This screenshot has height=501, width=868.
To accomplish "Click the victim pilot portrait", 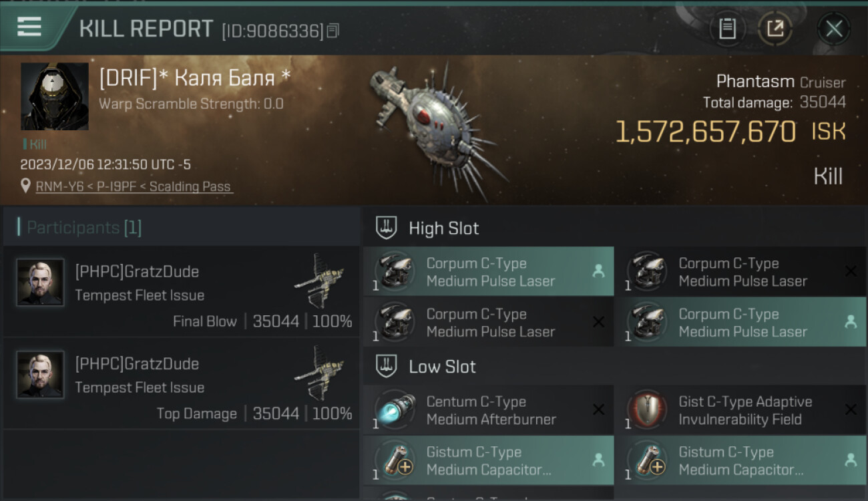I will (x=55, y=96).
